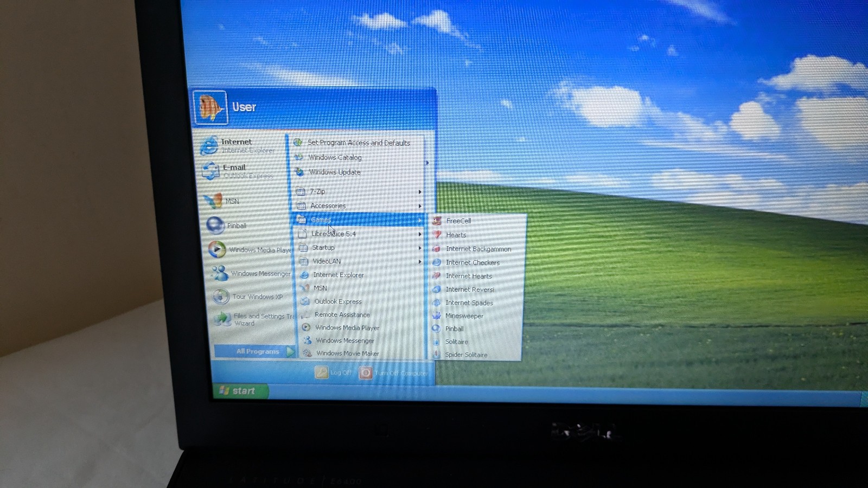Select the Games folder entry
This screenshot has height=488, width=868.
[359, 220]
